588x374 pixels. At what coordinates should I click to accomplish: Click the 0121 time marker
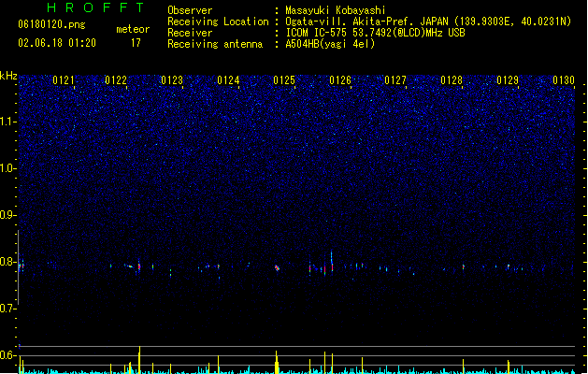64,80
